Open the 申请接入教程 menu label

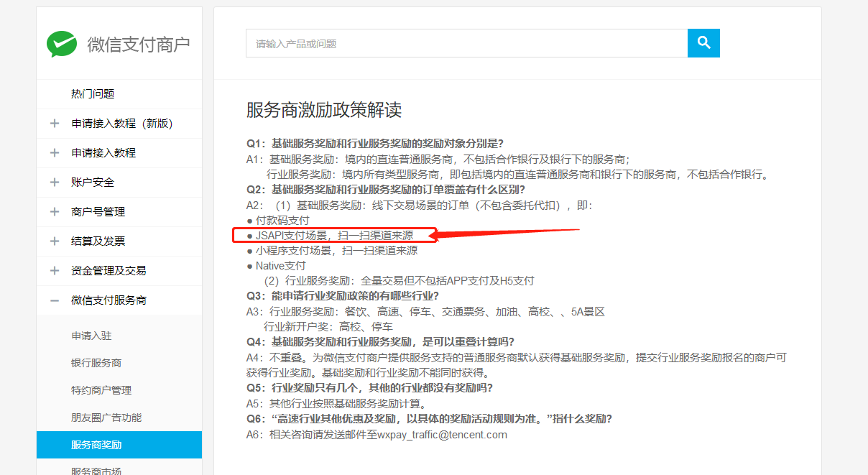(x=103, y=153)
